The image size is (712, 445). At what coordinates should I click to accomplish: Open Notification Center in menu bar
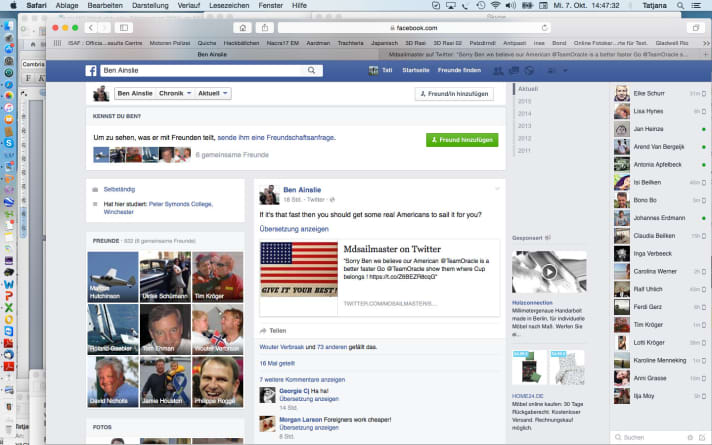(696, 5)
